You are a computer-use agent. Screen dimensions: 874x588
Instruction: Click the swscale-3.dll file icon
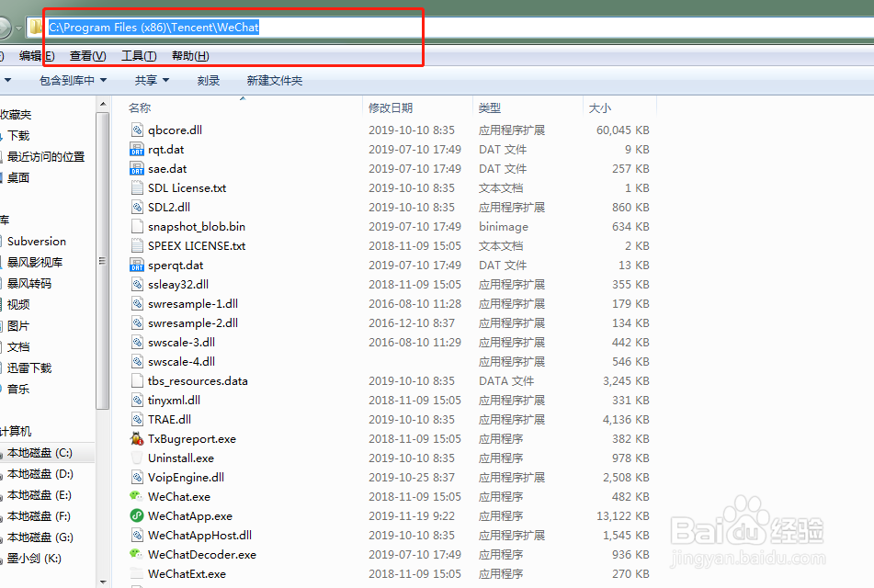coord(137,342)
